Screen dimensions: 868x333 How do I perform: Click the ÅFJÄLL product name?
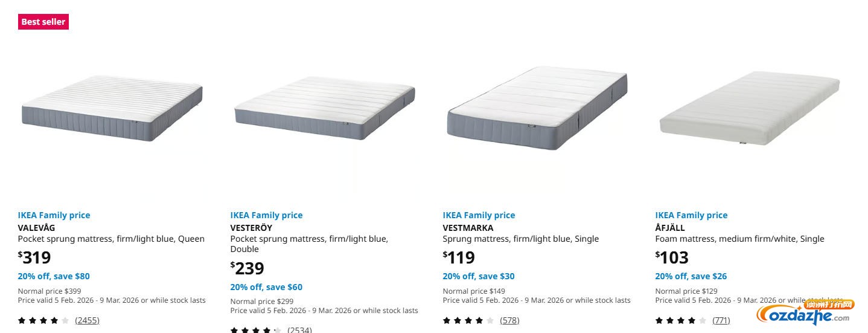(x=670, y=228)
